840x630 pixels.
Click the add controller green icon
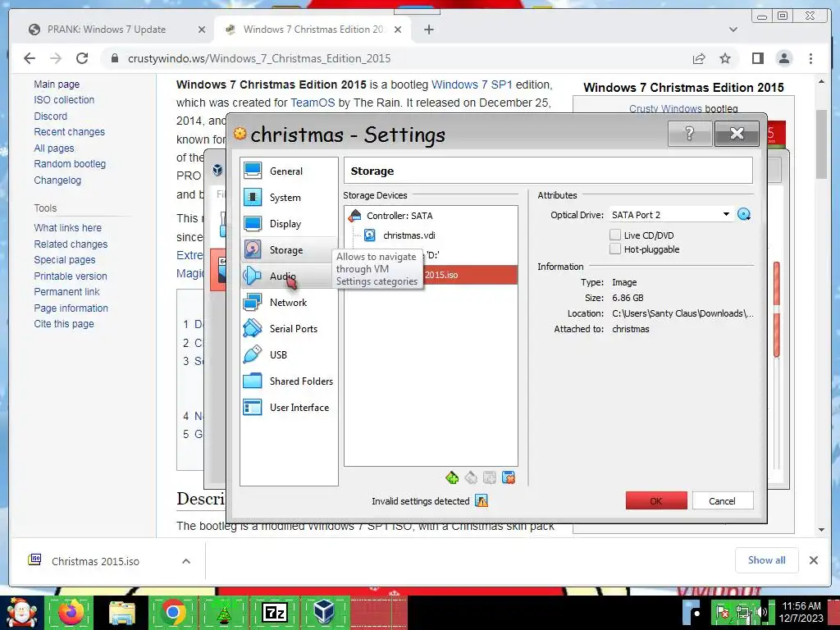tap(452, 477)
